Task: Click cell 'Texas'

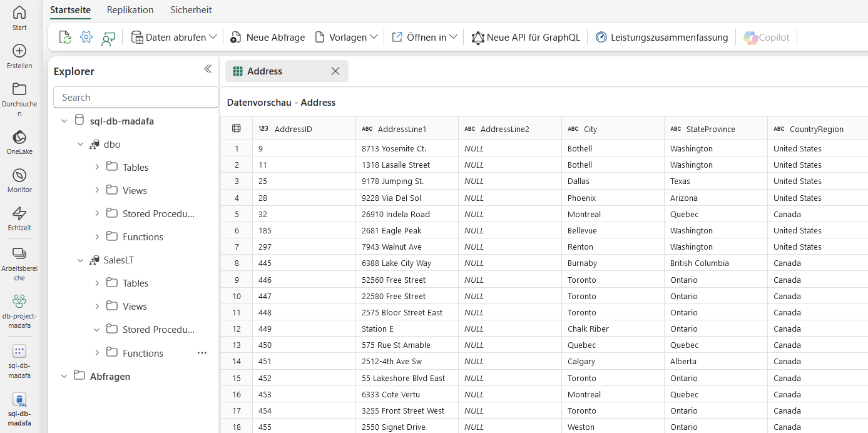Action: tap(716, 181)
